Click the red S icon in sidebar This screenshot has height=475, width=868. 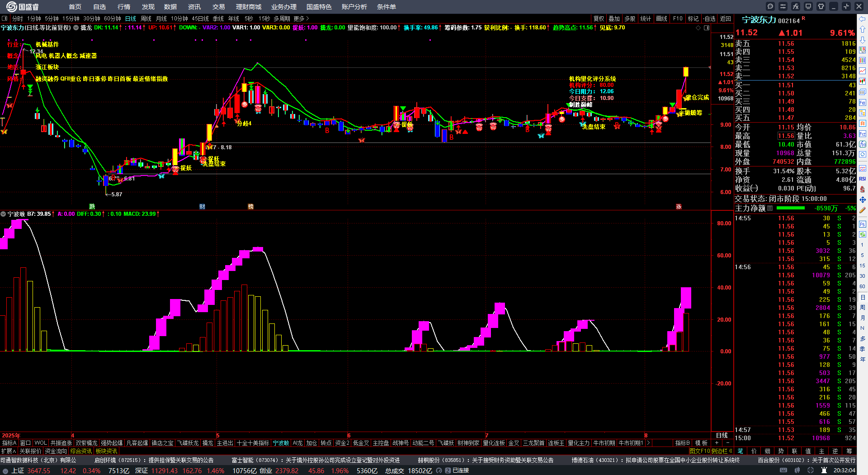pyautogui.click(x=863, y=189)
